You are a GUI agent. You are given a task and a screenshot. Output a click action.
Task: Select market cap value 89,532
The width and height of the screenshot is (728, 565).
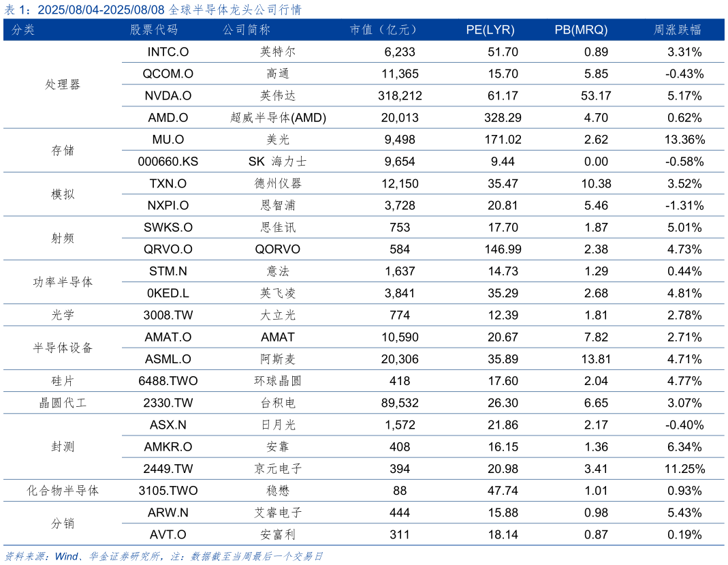click(400, 403)
